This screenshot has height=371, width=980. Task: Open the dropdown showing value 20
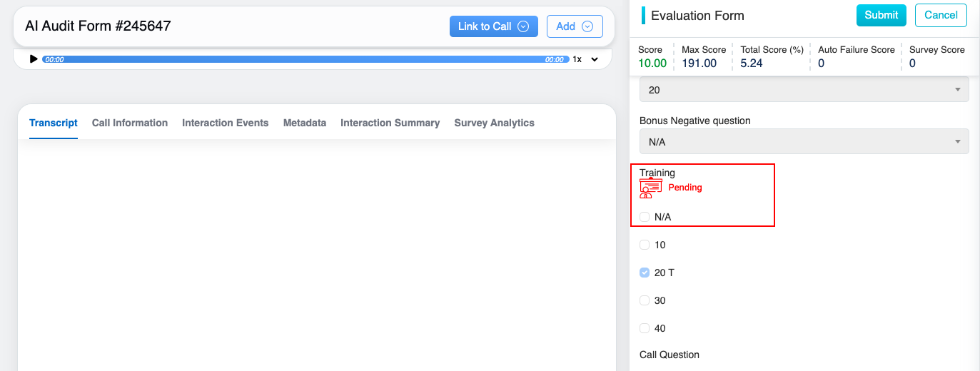coord(804,90)
